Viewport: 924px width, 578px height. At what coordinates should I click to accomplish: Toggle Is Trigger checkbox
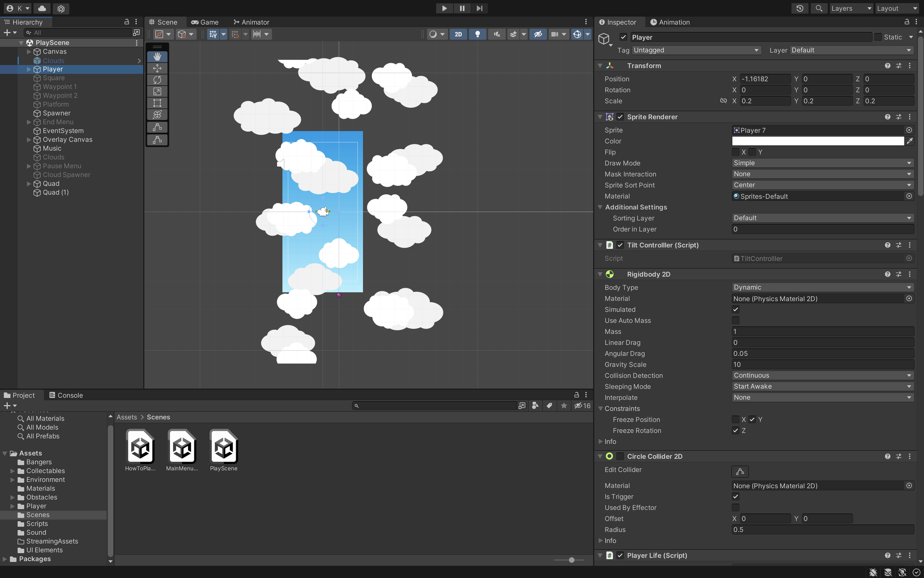735,496
